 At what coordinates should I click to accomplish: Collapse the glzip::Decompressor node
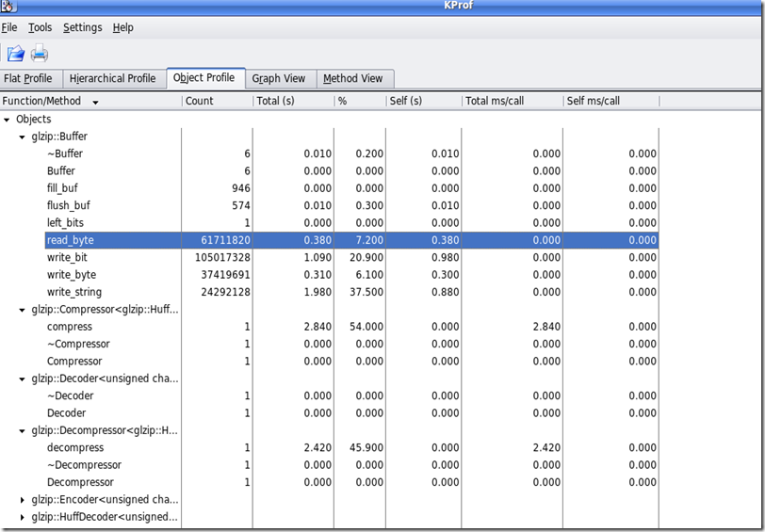23,430
